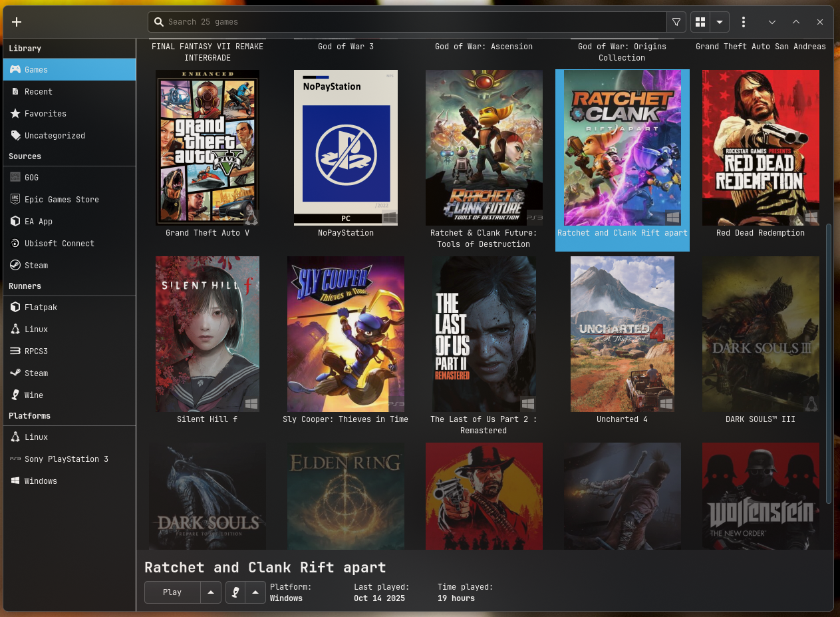Viewport: 840px width, 617px height.
Task: Click the Recent clock icon
Action: [15, 91]
